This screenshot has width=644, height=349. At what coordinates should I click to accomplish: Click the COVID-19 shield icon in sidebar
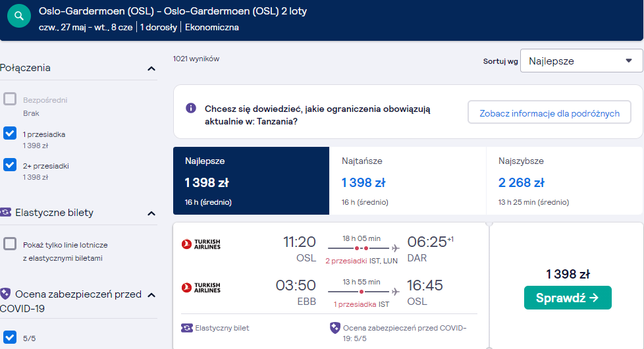coord(5,294)
